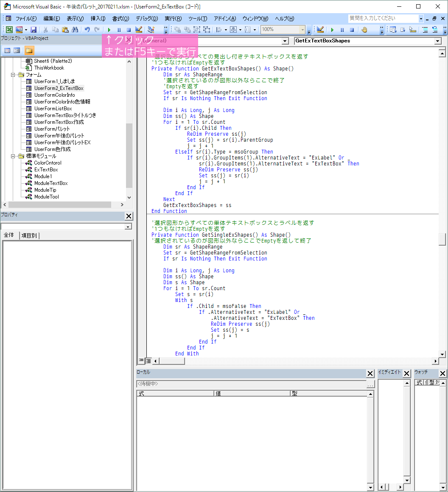
Task: Close the ウォッチ window
Action: (x=442, y=373)
